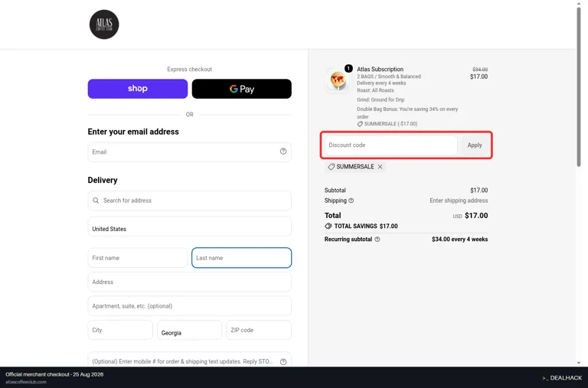Click the address search magnifier icon
This screenshot has height=388, width=588.
[x=96, y=201]
